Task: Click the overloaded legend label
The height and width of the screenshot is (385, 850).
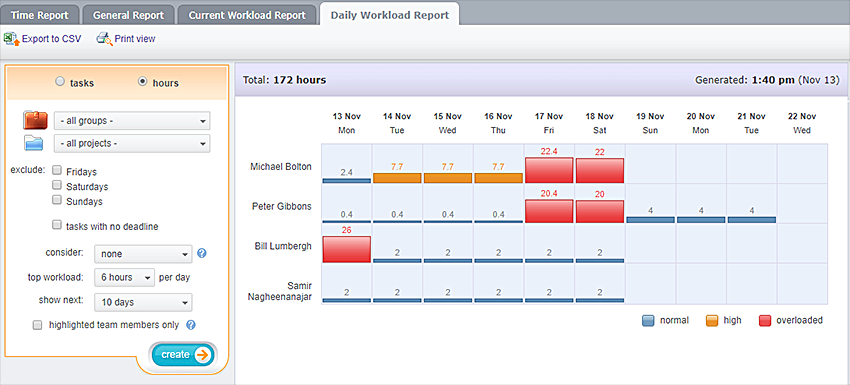Action: click(x=800, y=320)
